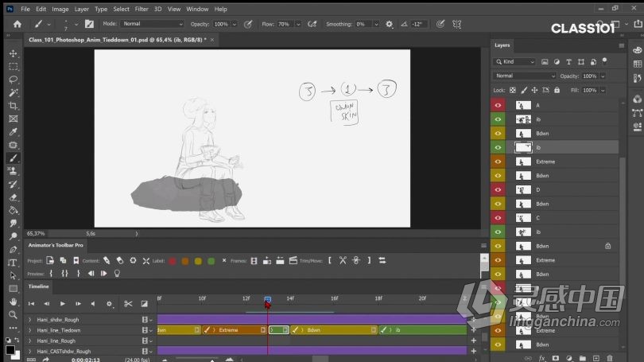
Task: Open the Window menu
Action: (197, 9)
